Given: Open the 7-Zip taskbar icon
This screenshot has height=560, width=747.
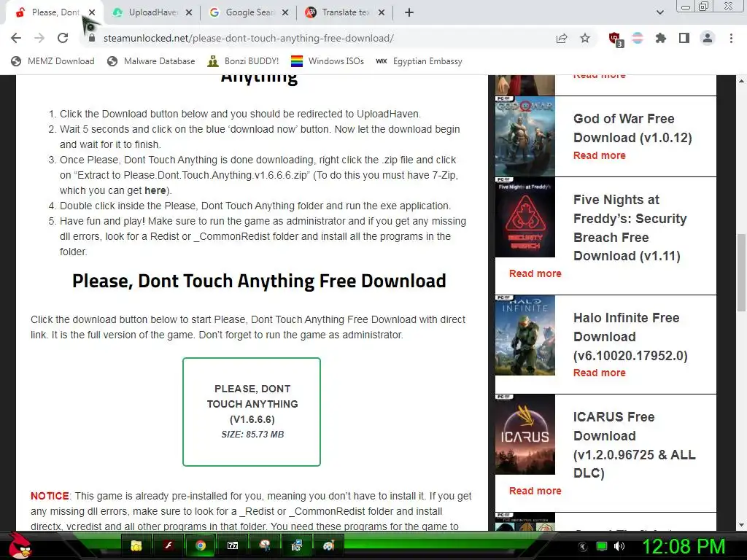Looking at the screenshot, I should [233, 545].
